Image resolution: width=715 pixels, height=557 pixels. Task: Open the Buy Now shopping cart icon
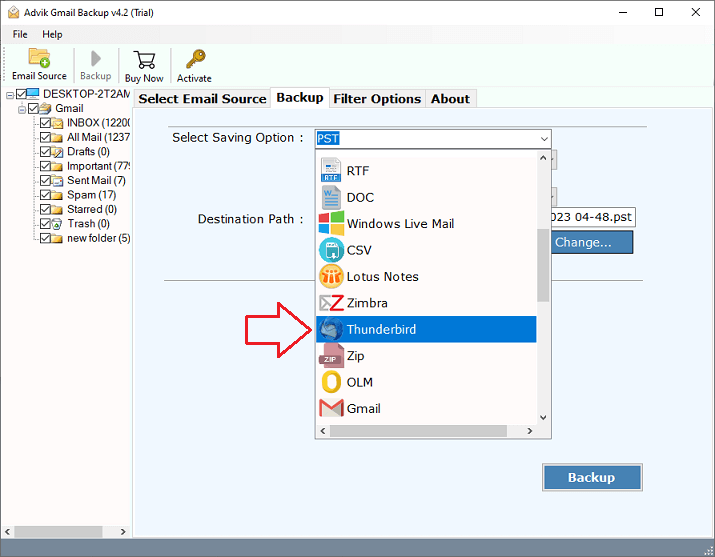(x=144, y=60)
